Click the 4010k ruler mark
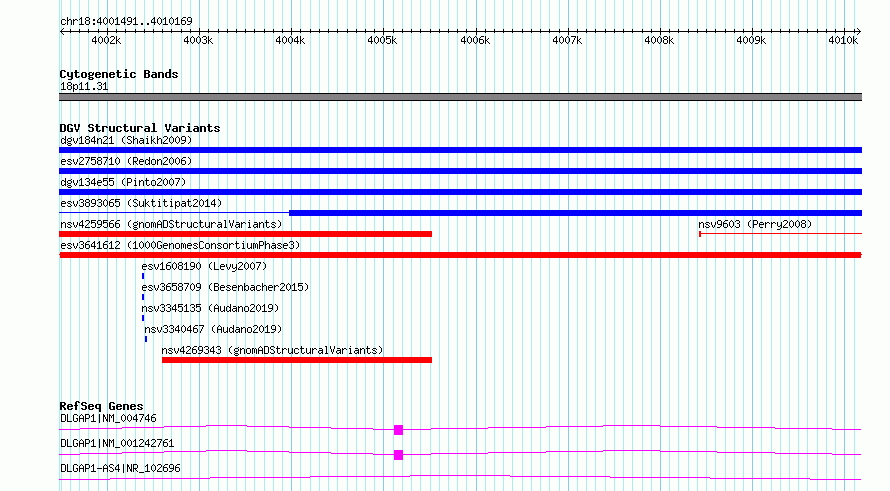 click(x=843, y=40)
